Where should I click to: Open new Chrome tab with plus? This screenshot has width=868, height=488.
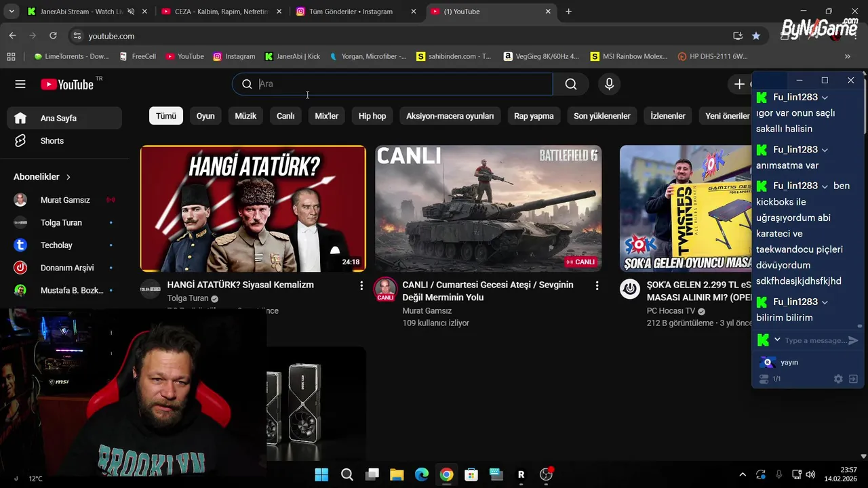568,12
